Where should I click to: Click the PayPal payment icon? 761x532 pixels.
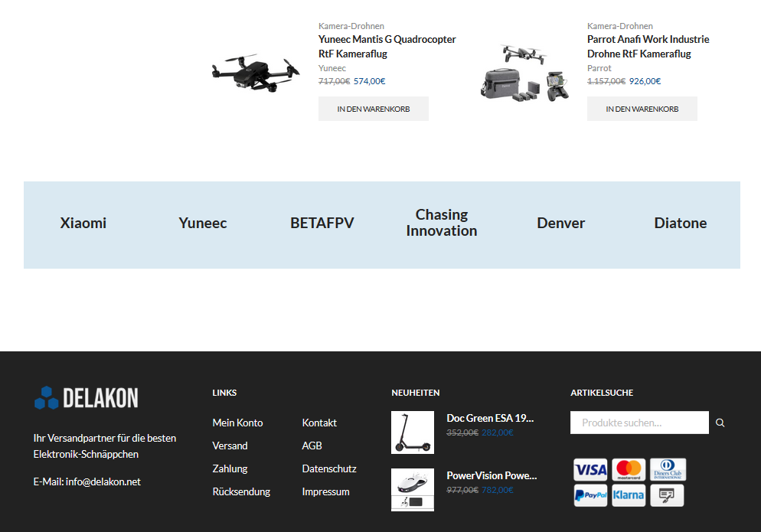(590, 495)
